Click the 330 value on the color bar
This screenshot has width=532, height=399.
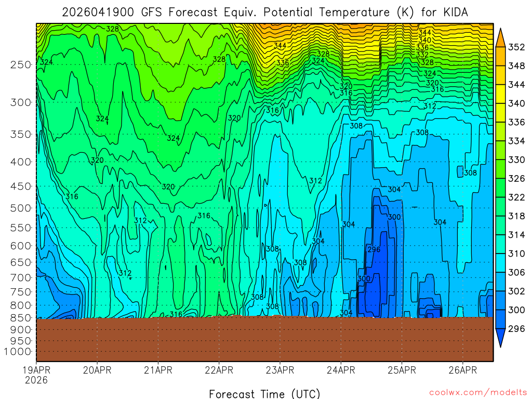pyautogui.click(x=516, y=159)
